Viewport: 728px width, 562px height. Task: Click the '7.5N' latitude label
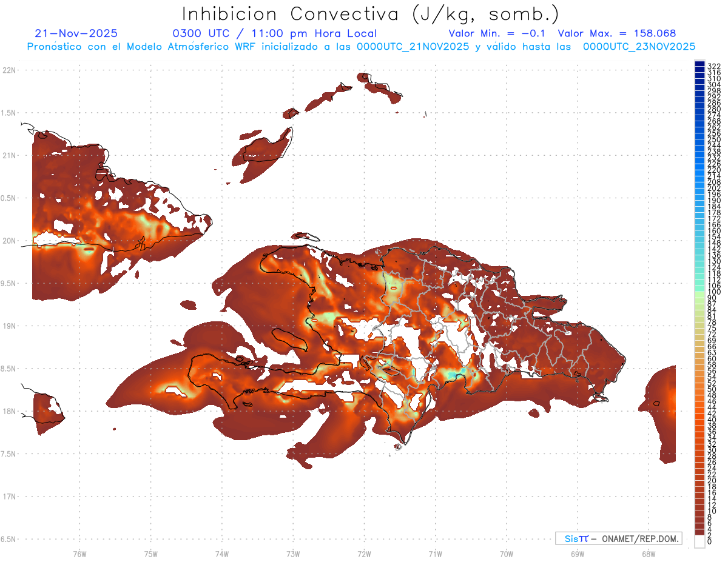(8, 454)
